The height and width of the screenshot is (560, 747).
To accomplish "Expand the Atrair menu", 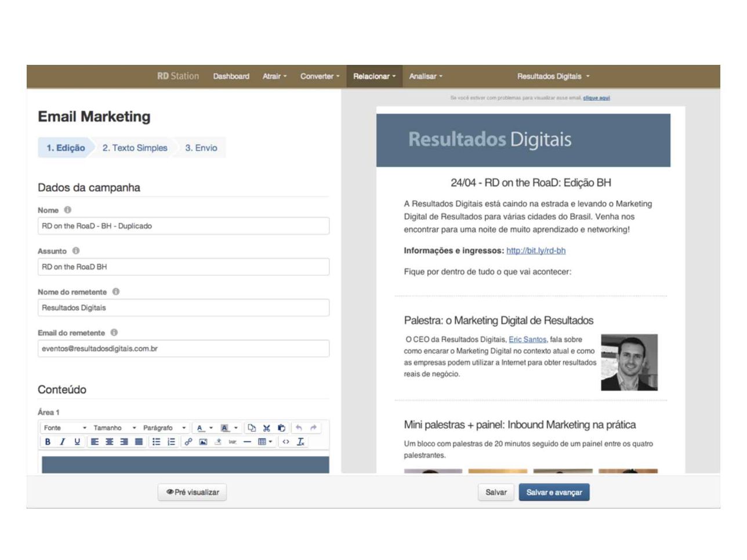I will [274, 76].
